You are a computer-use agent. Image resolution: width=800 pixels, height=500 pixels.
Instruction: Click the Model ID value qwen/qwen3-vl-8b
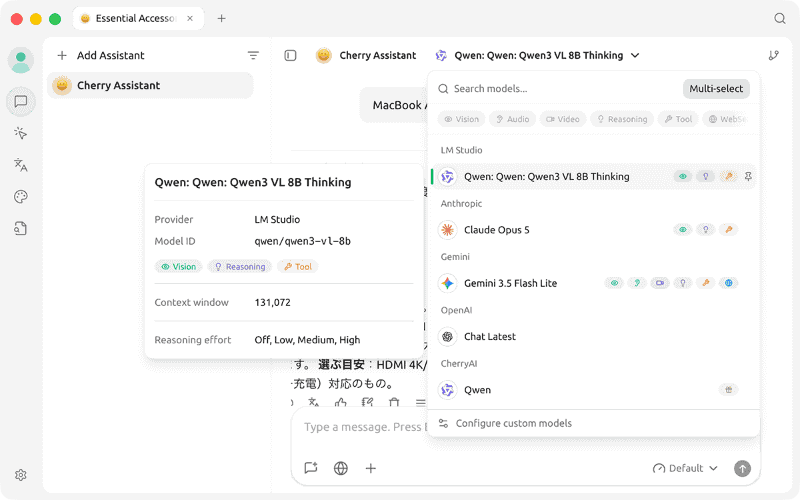pyautogui.click(x=303, y=241)
